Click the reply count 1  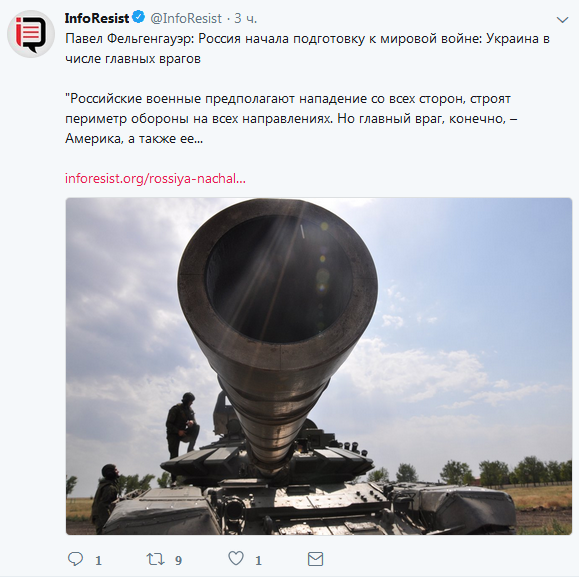99,561
